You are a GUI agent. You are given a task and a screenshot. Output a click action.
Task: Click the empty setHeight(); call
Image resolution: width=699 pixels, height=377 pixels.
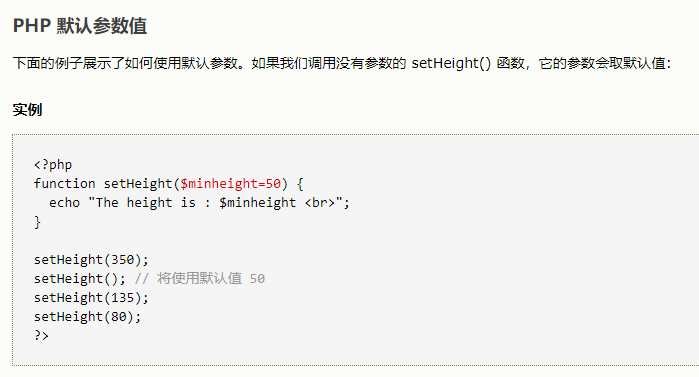point(80,279)
